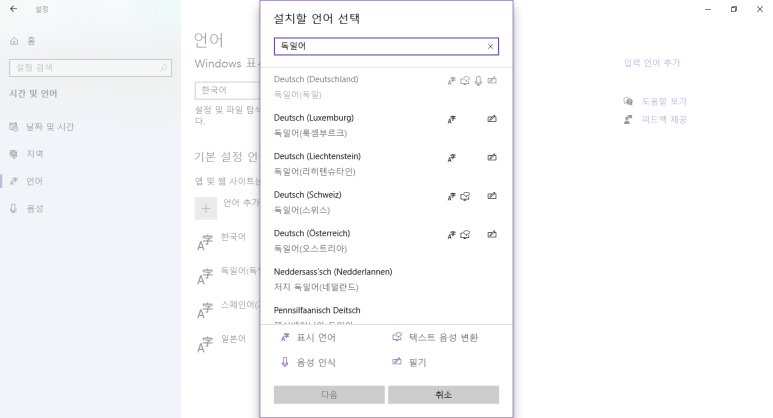This screenshot has height=418, width=773.
Task: Select 독일어 in preferred languages list
Action: tap(227, 276)
